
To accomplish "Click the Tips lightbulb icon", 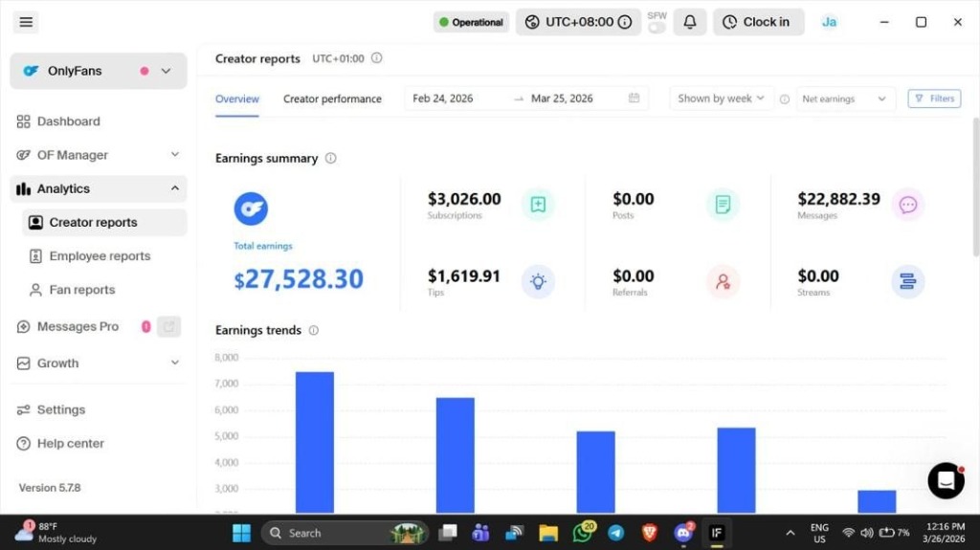I will point(538,281).
